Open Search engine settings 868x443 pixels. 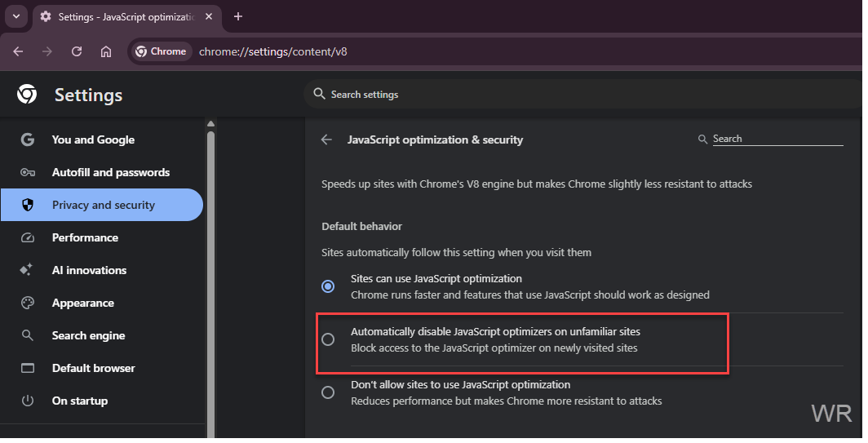88,335
